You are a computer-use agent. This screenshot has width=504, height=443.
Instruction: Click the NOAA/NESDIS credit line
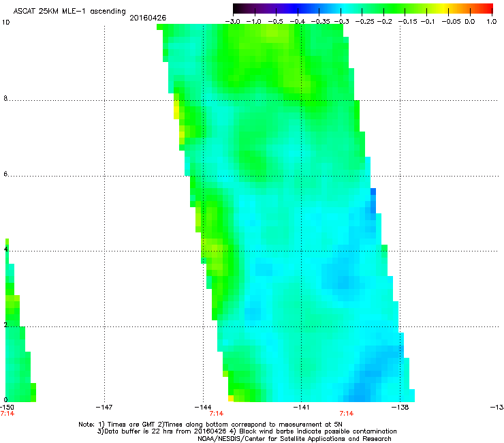tap(294, 439)
